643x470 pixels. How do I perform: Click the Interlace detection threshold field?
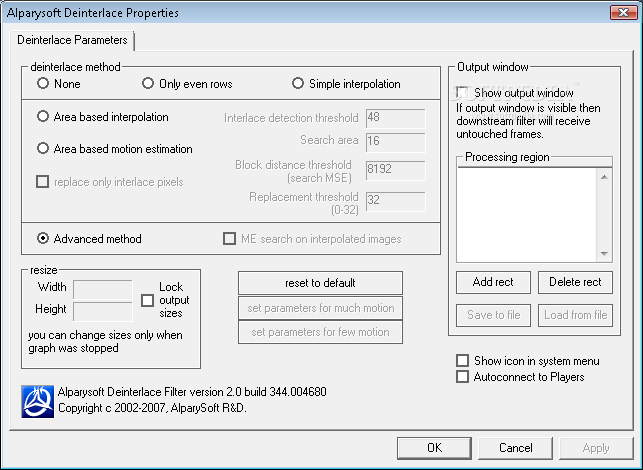point(396,119)
